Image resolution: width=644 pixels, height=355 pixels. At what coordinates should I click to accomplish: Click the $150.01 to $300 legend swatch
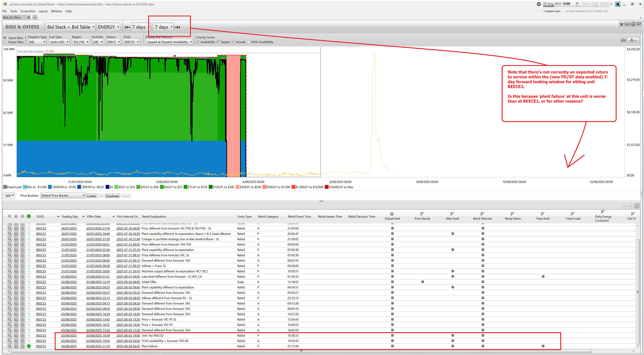[x=211, y=187]
